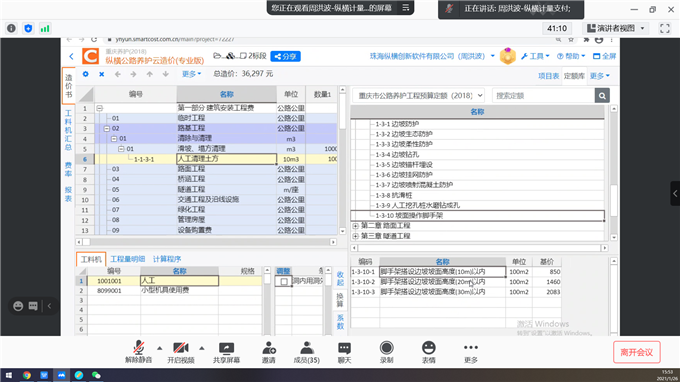Open the 工料机汇总 sidebar tab

[68, 131]
